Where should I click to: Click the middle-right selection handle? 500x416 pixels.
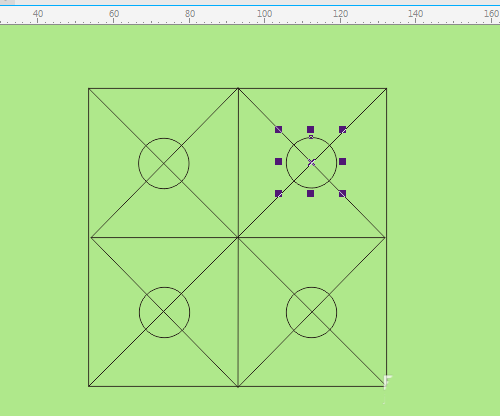[343, 162]
